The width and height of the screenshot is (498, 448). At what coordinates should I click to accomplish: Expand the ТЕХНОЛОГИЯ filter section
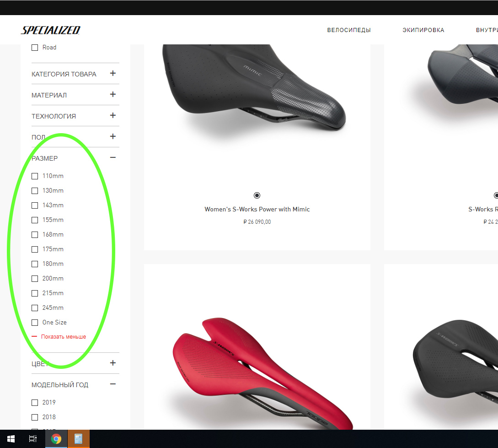pos(113,116)
